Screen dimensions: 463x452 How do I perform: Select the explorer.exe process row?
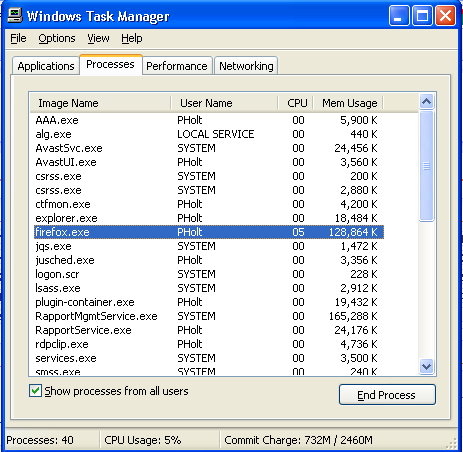209,218
